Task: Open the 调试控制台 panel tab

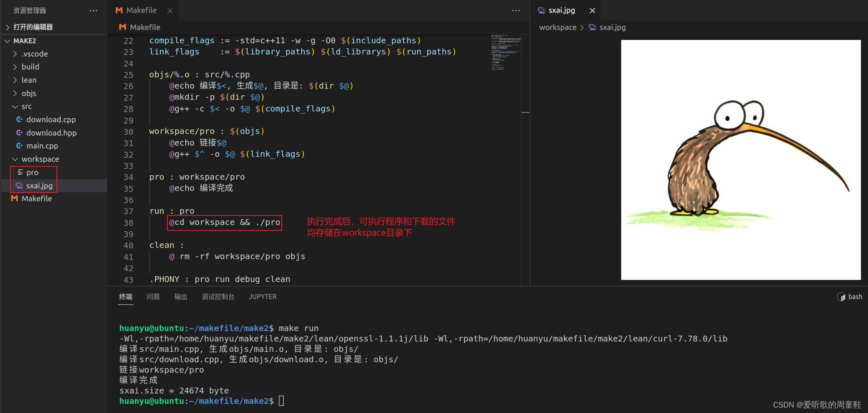Action: tap(218, 297)
